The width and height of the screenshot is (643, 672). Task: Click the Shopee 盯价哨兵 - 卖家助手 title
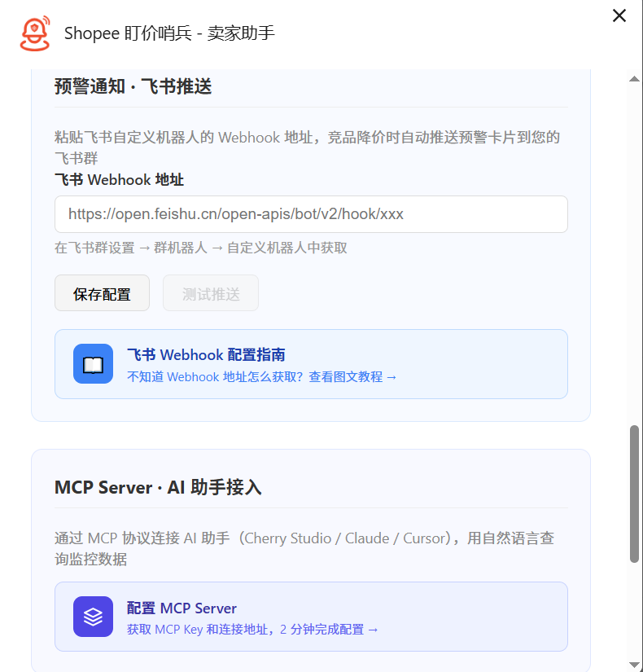click(x=169, y=33)
